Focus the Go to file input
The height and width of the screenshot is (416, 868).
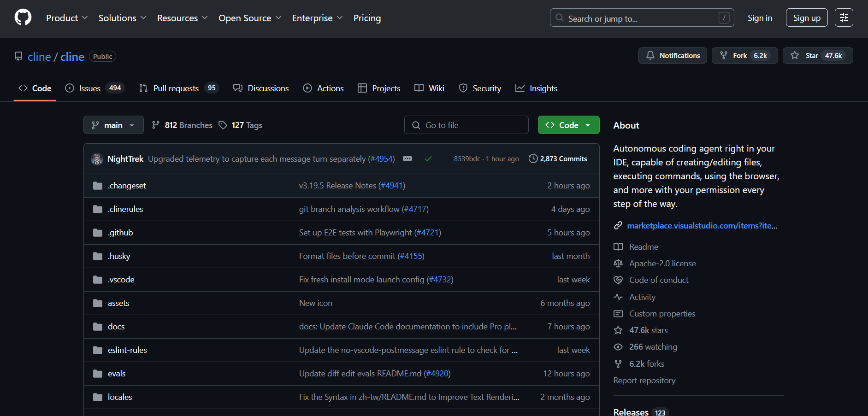(466, 125)
